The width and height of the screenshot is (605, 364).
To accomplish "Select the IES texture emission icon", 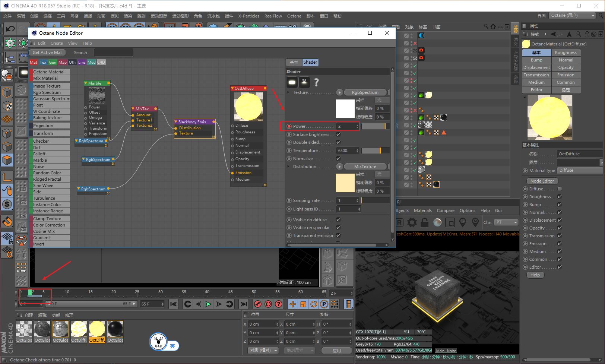I will [x=304, y=82].
